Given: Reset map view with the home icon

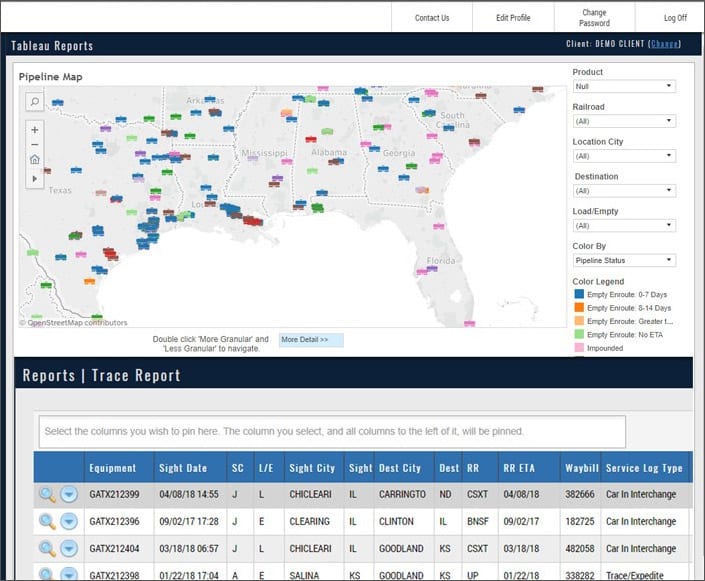Looking at the screenshot, I should [x=35, y=159].
